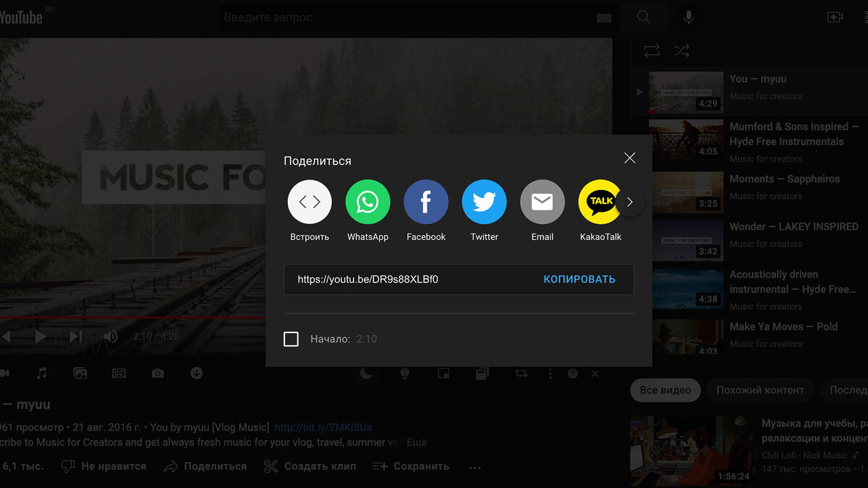Viewport: 868px width, 488px height.
Task: Open the on-screen keyboard icon in search
Action: tap(605, 17)
